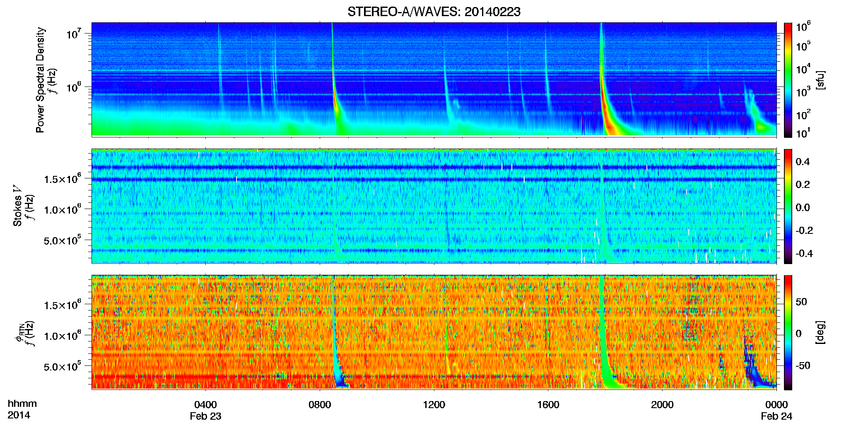Click the 10^3 label on the sfu color bar
The image size is (868, 447).
pyautogui.click(x=803, y=92)
